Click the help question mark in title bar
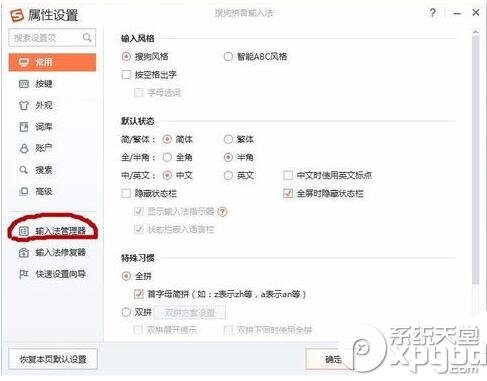The width and height of the screenshot is (487, 381). pos(432,13)
